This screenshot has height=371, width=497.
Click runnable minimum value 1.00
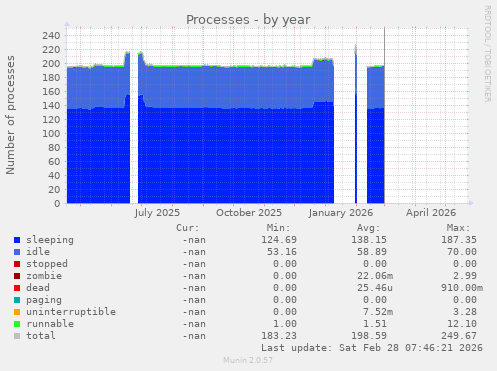285,324
